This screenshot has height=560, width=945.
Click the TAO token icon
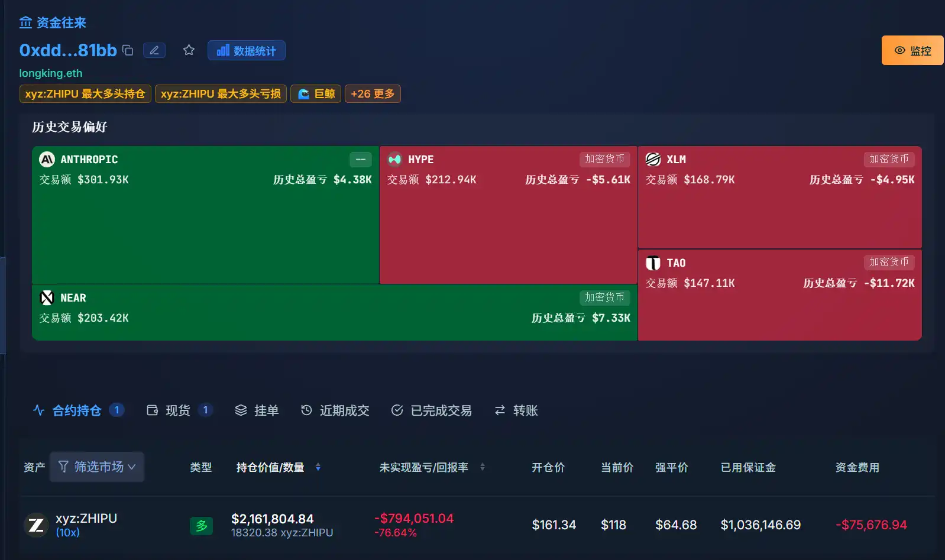653,263
